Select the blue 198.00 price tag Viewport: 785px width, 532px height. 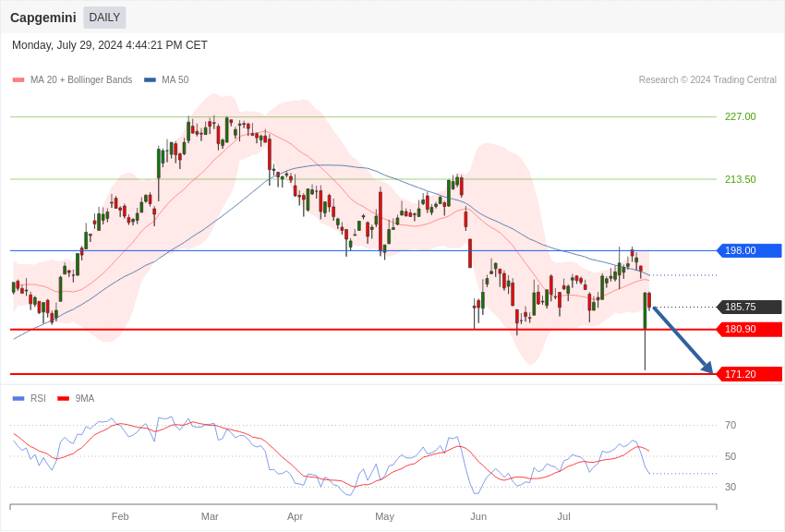point(749,250)
